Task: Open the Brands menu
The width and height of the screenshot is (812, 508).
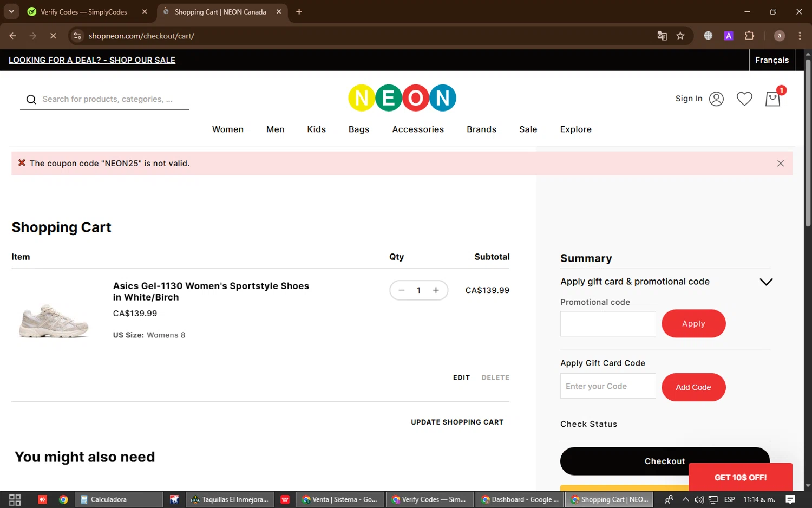Action: (482, 129)
